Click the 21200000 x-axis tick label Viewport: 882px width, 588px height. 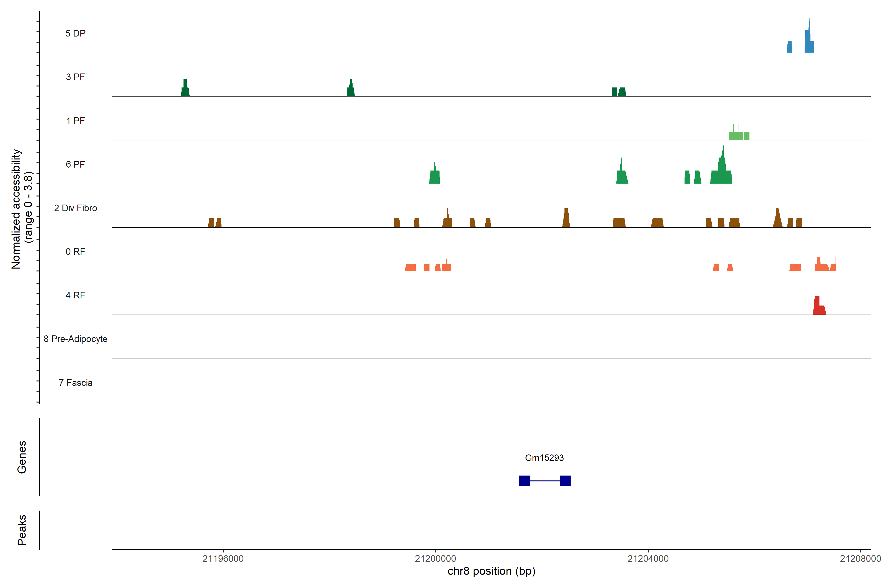435,558
